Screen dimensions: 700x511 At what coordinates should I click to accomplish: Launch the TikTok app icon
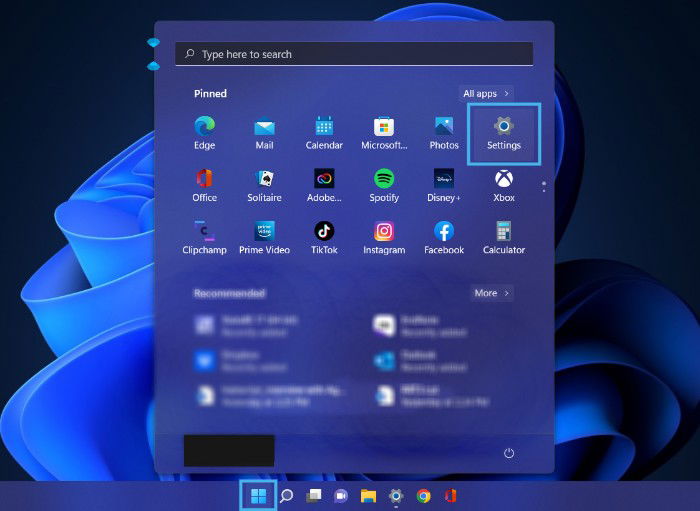[x=324, y=238]
